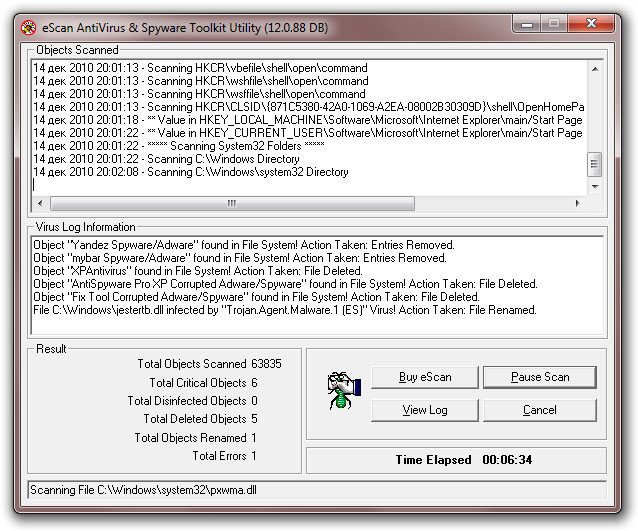638x531 pixels.
Task: Click vertical scrollbar thumb in Objects Scanned
Action: click(595, 164)
